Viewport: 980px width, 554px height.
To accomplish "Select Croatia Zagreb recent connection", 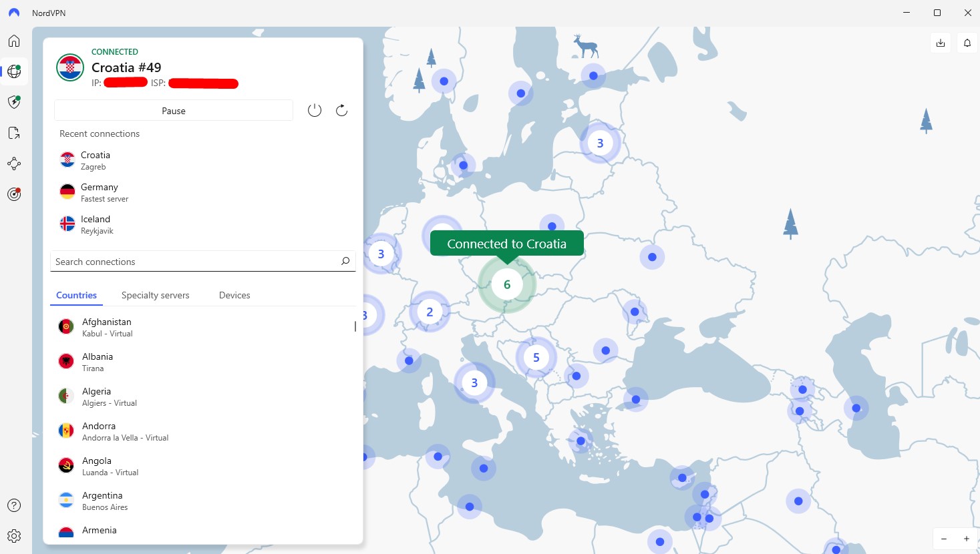I will [x=202, y=160].
